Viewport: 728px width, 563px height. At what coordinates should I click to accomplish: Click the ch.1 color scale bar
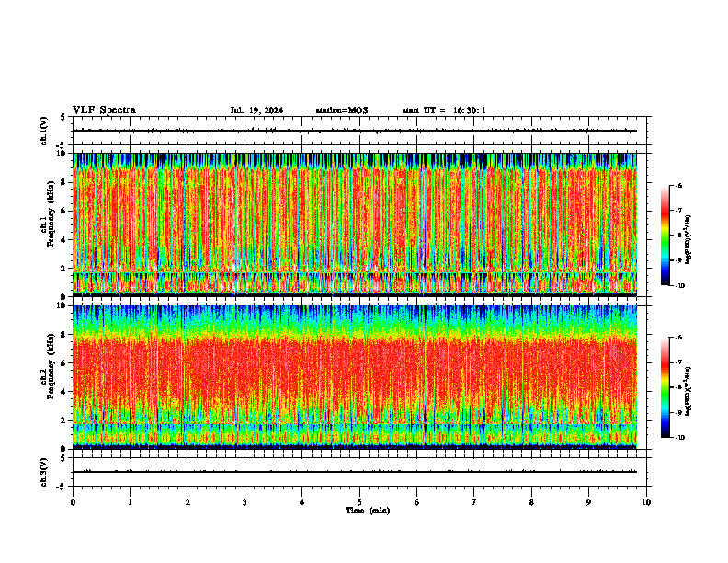[665, 236]
